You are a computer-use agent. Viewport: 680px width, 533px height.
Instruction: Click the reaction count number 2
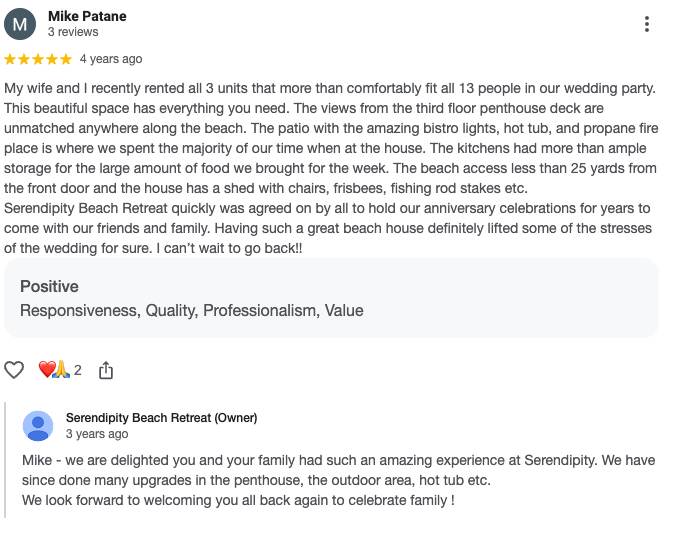(x=78, y=370)
